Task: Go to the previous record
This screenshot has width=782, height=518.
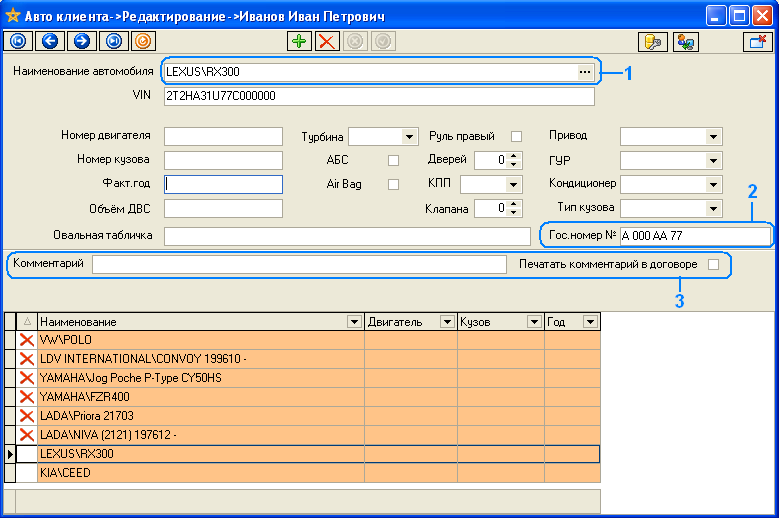Action: pyautogui.click(x=50, y=41)
